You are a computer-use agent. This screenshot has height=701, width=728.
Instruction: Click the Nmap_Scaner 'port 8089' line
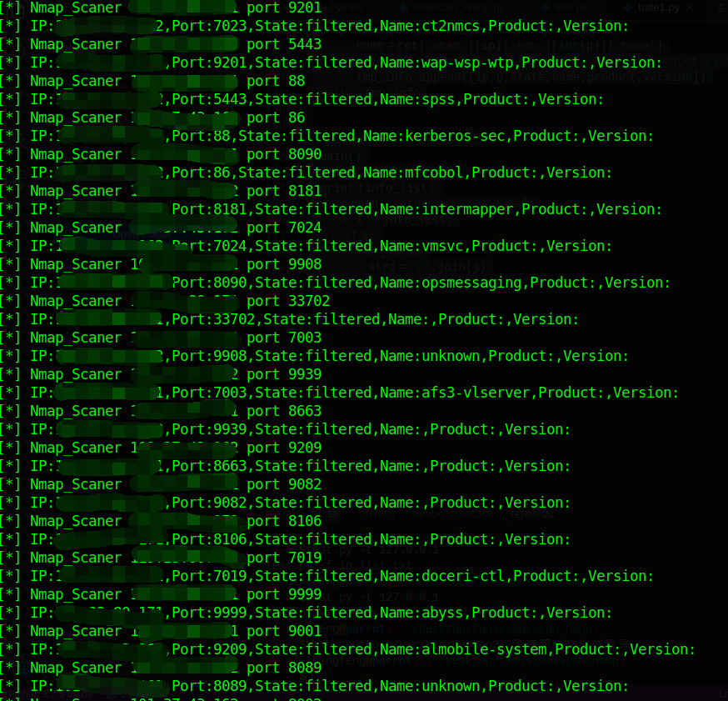tap(161, 668)
